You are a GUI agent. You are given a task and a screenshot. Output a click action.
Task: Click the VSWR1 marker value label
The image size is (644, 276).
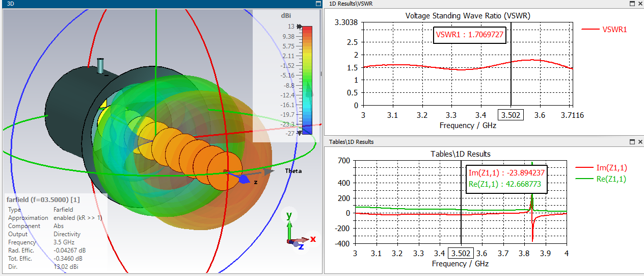[470, 35]
